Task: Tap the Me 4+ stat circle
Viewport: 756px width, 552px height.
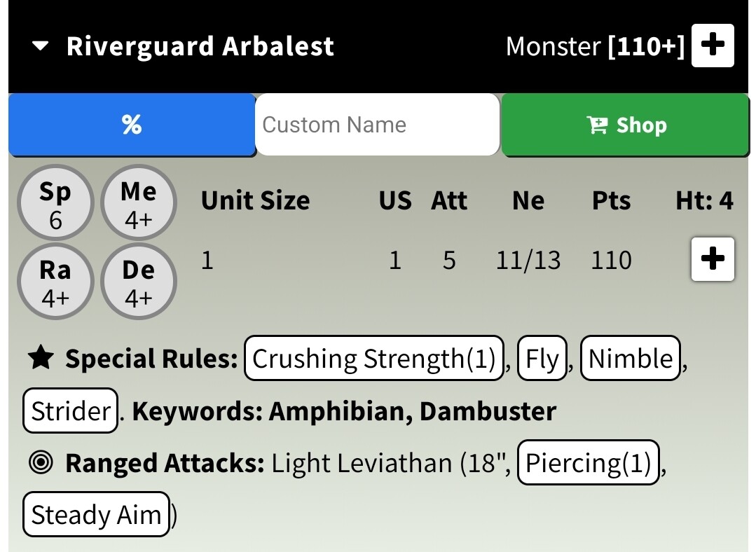Action: coord(139,204)
